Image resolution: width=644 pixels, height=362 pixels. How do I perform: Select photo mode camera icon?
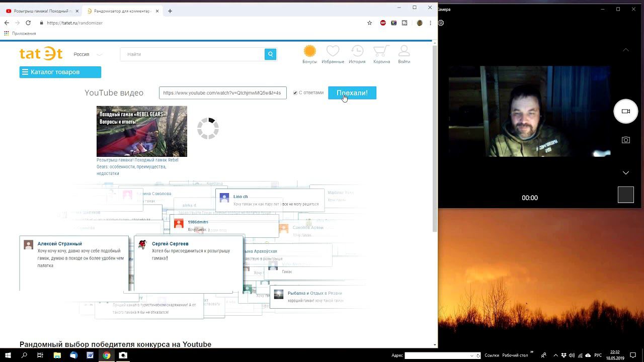626,140
